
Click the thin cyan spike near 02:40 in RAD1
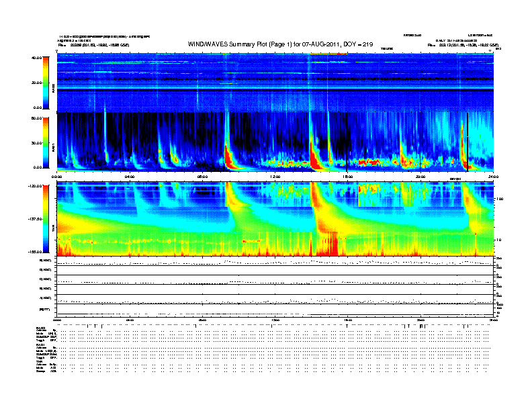click(105, 136)
